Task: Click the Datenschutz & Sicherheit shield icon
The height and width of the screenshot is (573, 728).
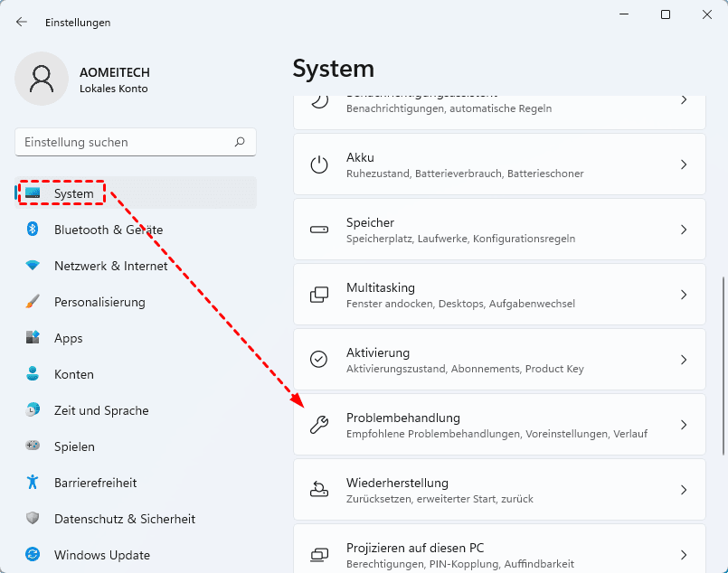Action: [33, 519]
